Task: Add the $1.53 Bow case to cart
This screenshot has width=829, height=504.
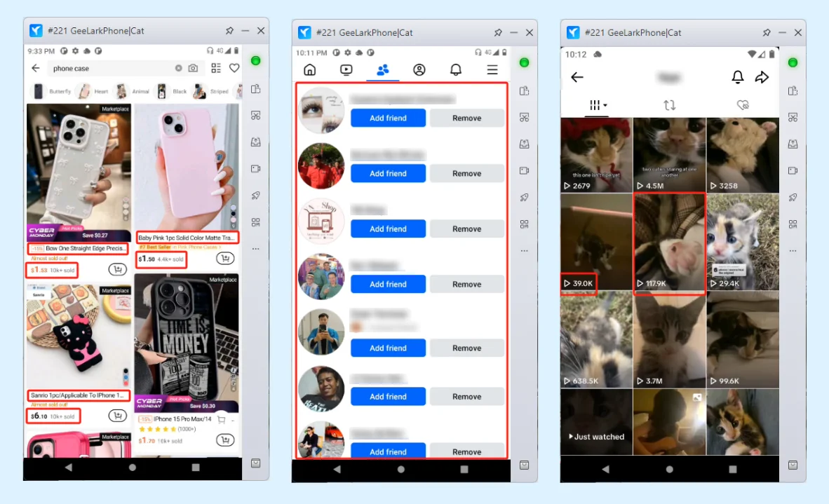Action: tap(117, 270)
